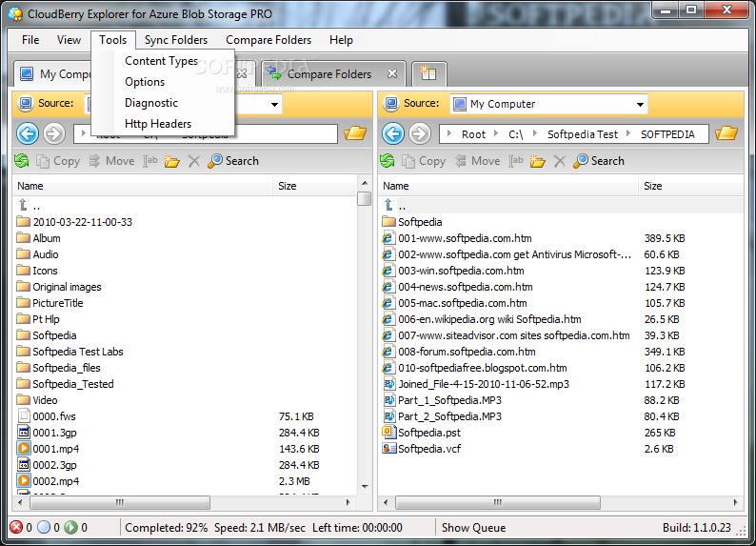Delete selected item in right pane

559,161
